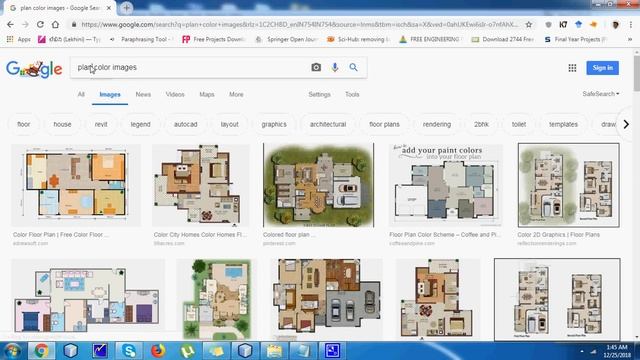Filter results by the legend chip
This screenshot has width=640, height=360.
coord(140,124)
